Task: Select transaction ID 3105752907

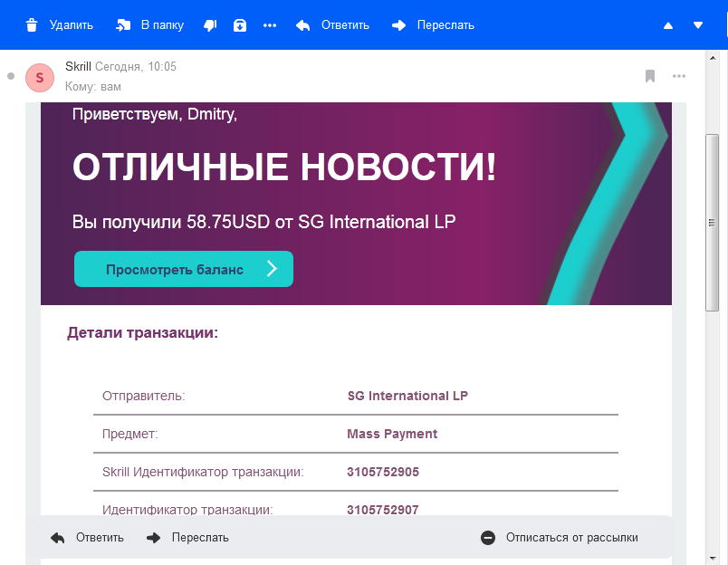Action: click(x=383, y=510)
